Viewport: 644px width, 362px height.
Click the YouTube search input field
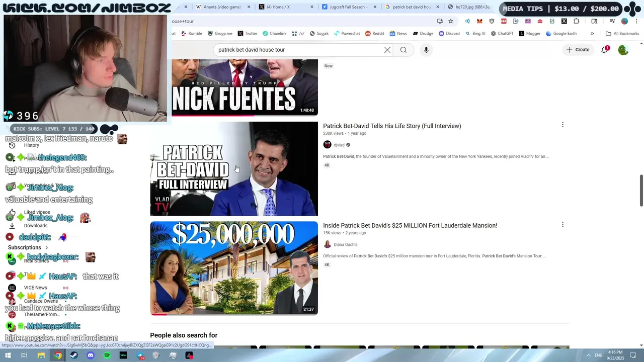[x=299, y=50]
